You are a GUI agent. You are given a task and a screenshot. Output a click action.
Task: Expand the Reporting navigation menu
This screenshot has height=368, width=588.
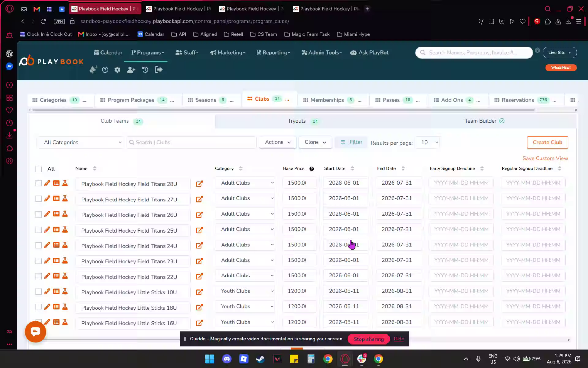click(x=273, y=53)
